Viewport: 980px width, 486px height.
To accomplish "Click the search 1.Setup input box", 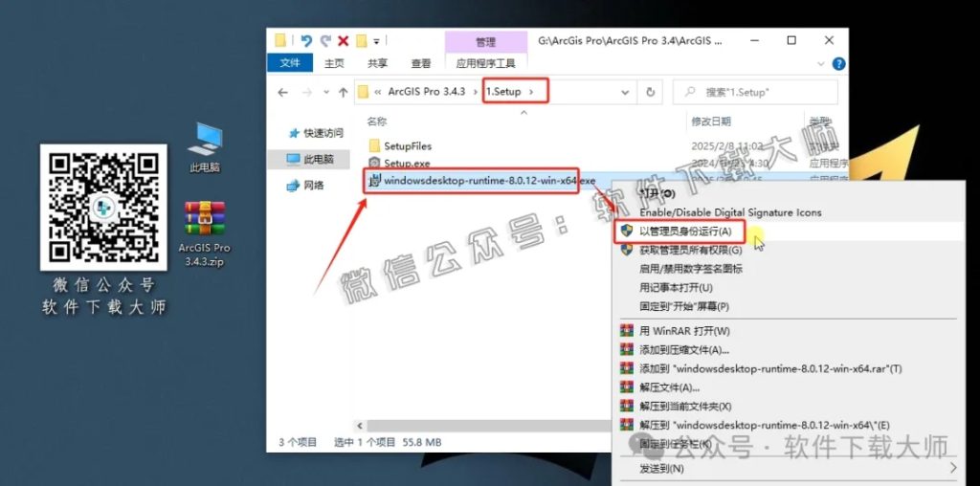I will pos(755,93).
